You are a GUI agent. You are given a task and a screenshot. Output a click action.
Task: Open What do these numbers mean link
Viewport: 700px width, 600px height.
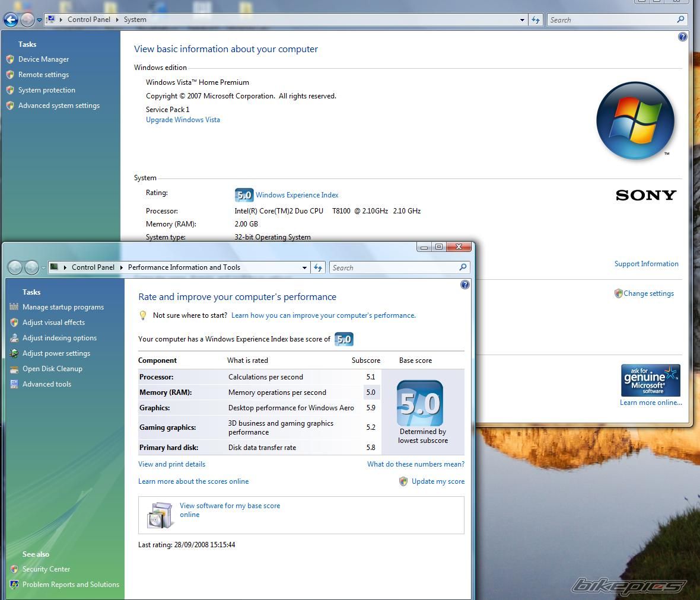click(x=416, y=464)
